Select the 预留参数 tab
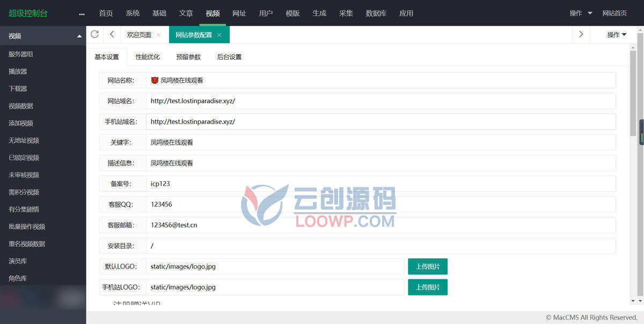644x324 pixels. pyautogui.click(x=188, y=56)
